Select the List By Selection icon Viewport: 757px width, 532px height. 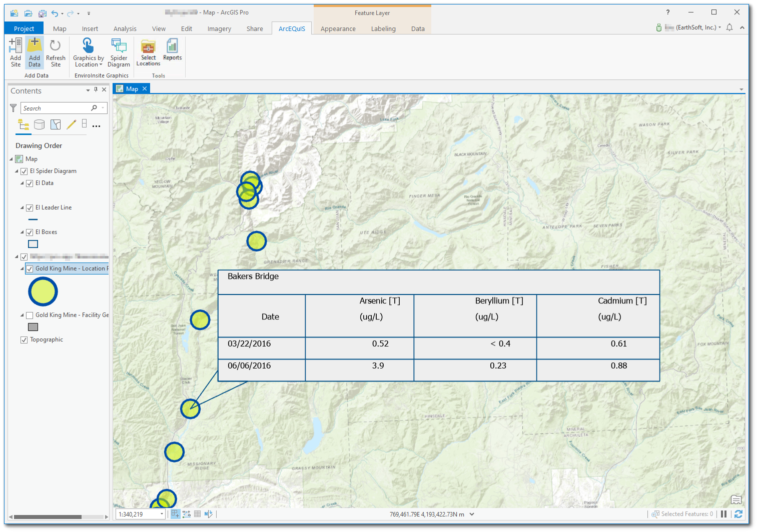[56, 124]
